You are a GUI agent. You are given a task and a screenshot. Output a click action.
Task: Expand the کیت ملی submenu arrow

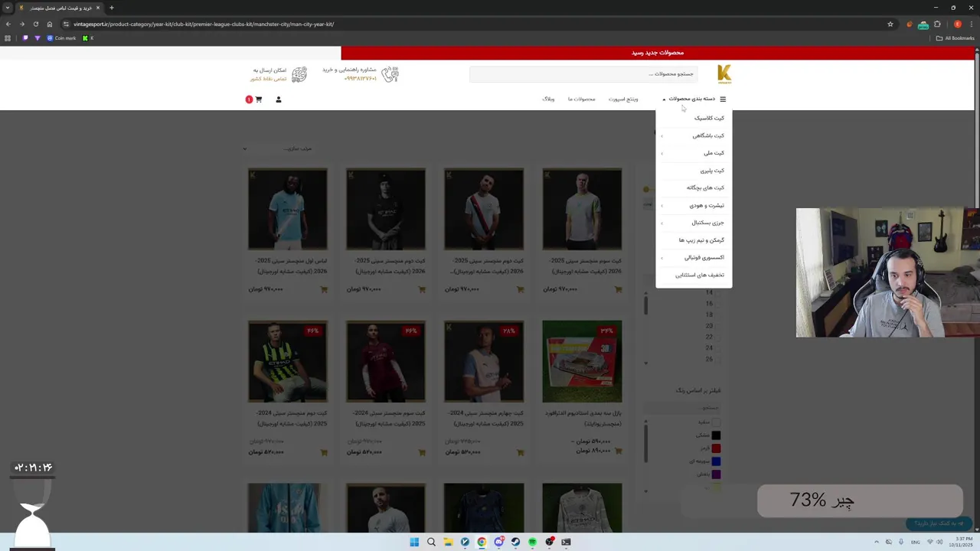tap(662, 153)
